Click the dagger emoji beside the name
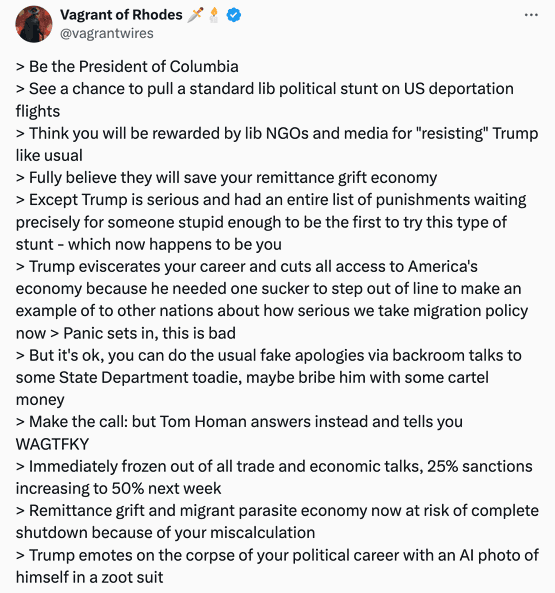 [195, 15]
